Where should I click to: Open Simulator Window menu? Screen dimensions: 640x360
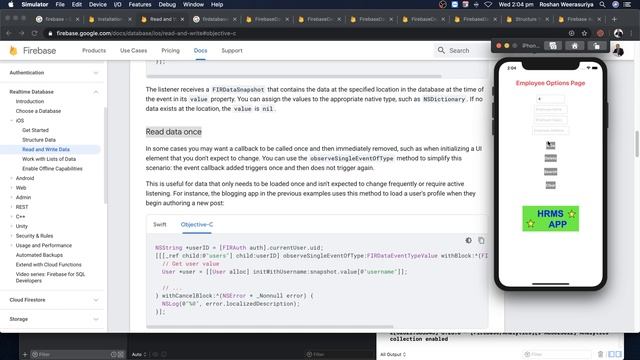tap(193, 4)
